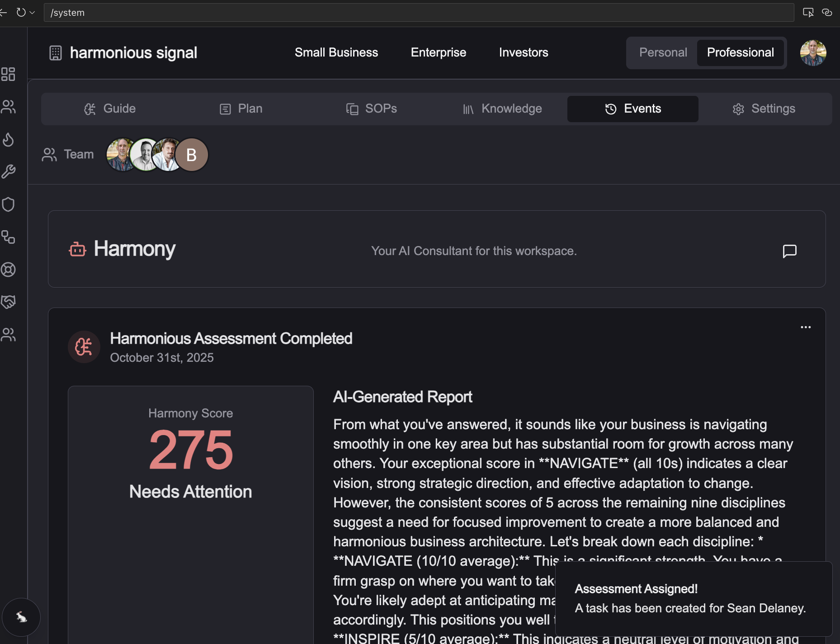Open the dashboard grid icon in sidebar
This screenshot has height=644, width=840.
coord(9,74)
